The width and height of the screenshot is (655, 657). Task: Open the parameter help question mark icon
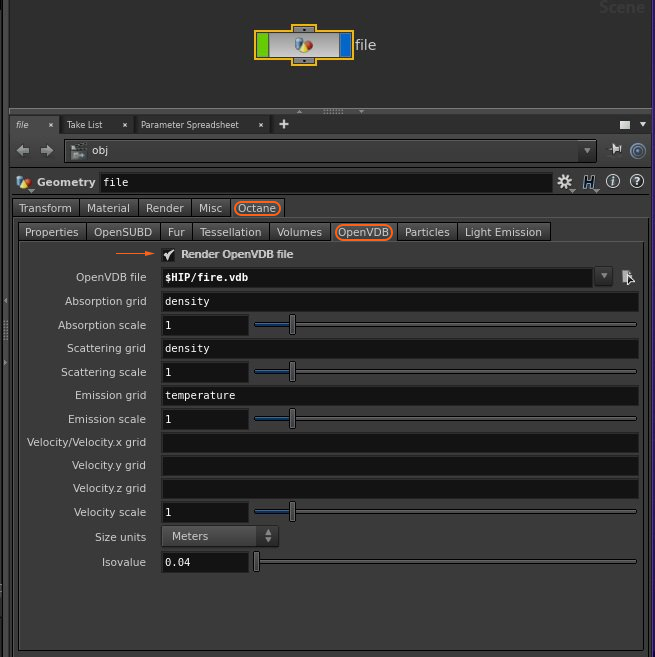coord(636,182)
